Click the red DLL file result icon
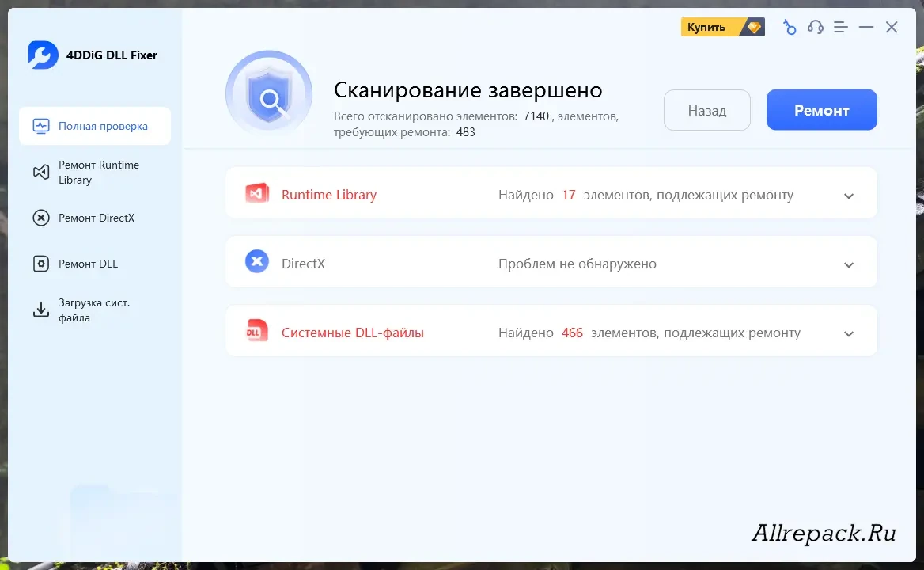The image size is (924, 570). [x=257, y=331]
